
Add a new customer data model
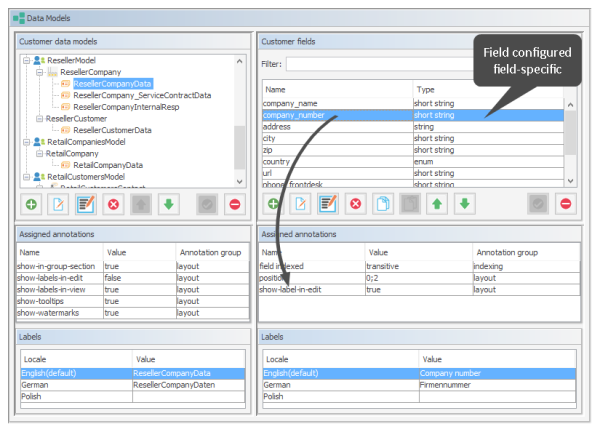point(31,204)
